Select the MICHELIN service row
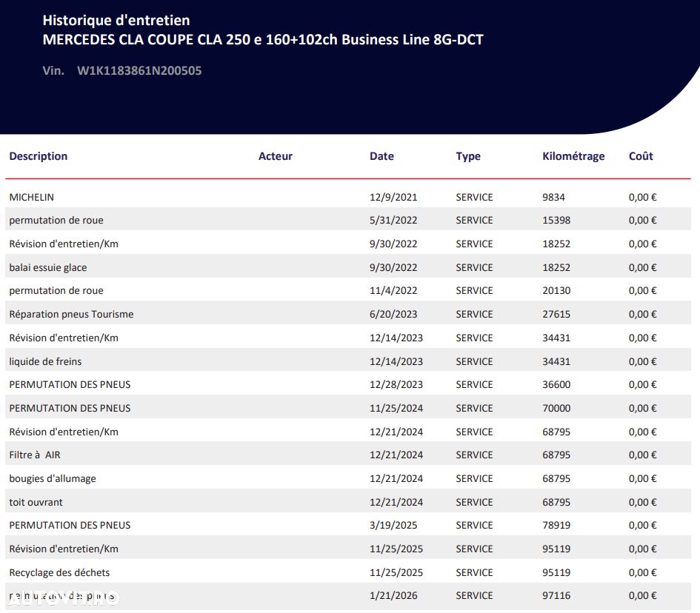The image size is (700, 613). pos(348,197)
